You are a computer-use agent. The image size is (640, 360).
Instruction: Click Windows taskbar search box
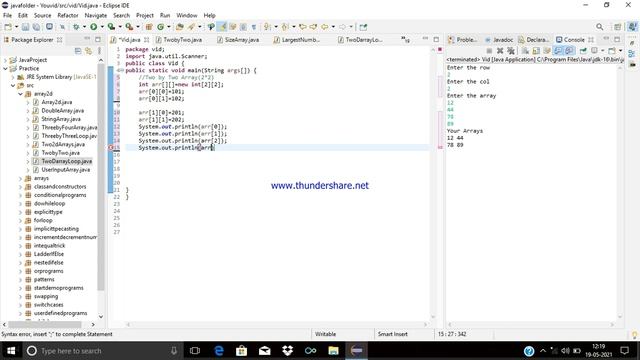point(102,351)
